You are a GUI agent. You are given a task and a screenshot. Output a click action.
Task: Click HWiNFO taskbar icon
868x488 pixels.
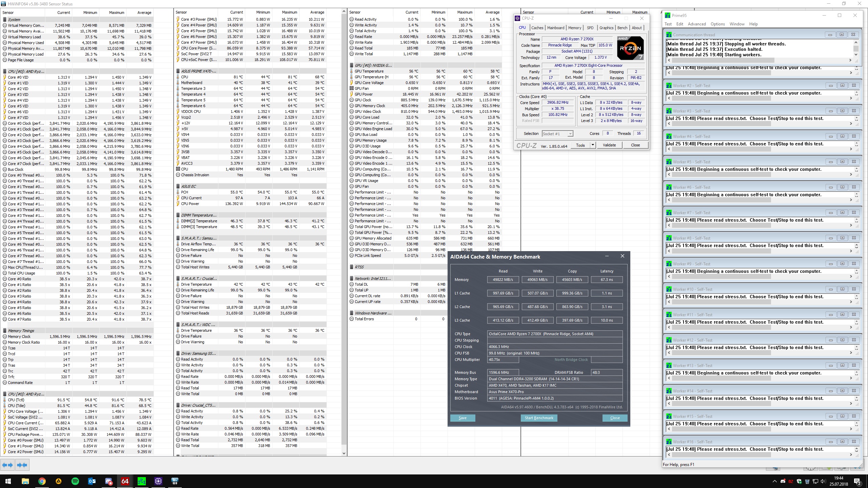coord(175,481)
